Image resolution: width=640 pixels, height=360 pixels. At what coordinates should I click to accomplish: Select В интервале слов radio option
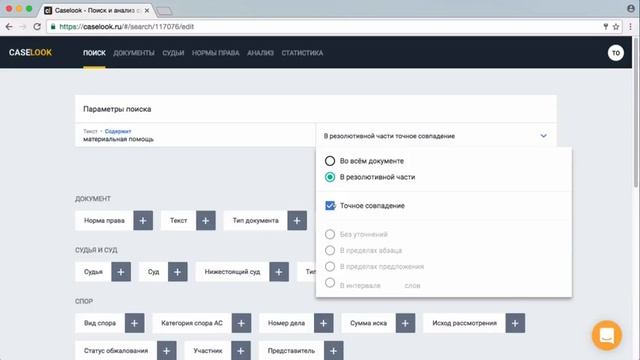pos(330,283)
